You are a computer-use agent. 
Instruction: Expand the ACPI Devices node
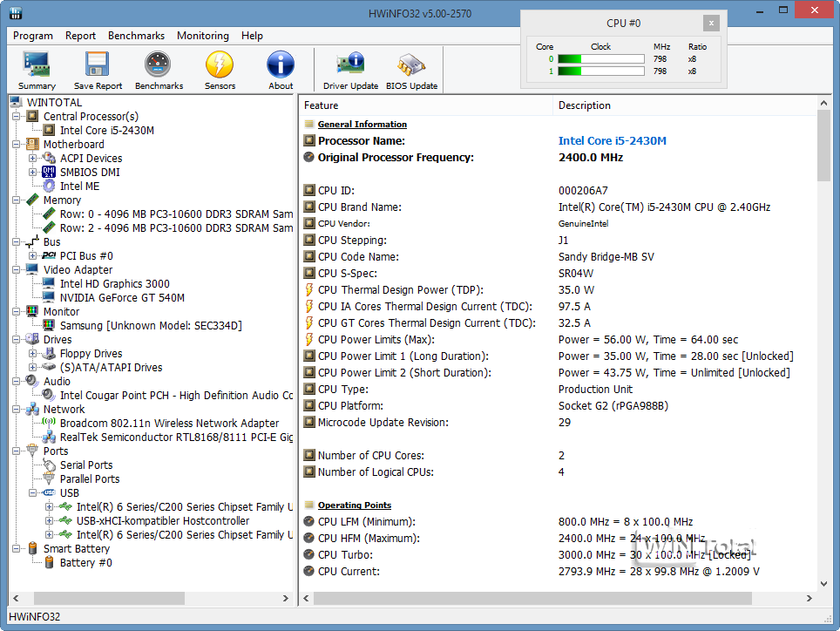33,159
